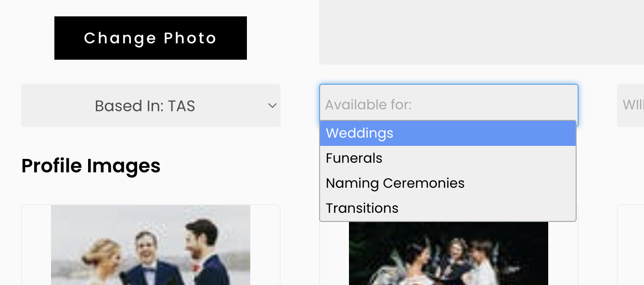The width and height of the screenshot is (644, 285).
Task: Open the Based In: TAS dropdown
Action: (x=151, y=105)
